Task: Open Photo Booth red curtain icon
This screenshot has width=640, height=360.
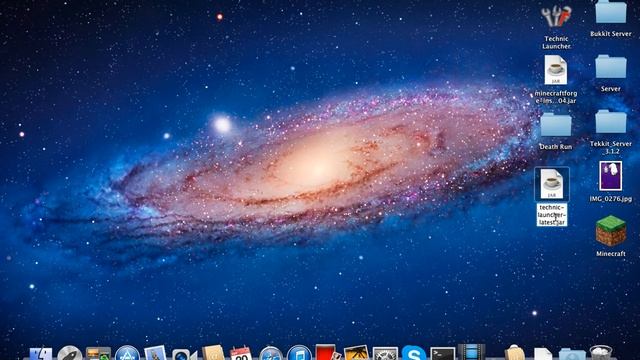Action: click(327, 353)
